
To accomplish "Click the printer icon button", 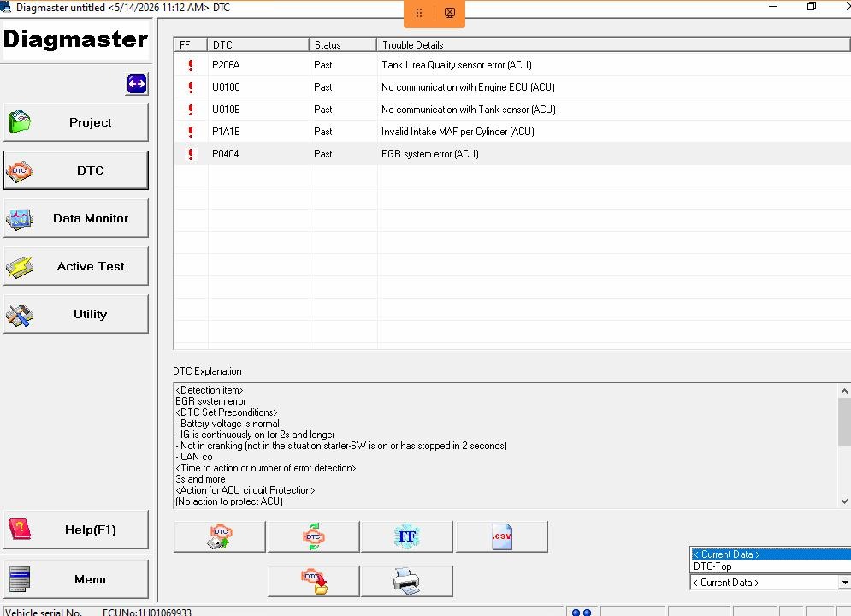I will [x=407, y=581].
